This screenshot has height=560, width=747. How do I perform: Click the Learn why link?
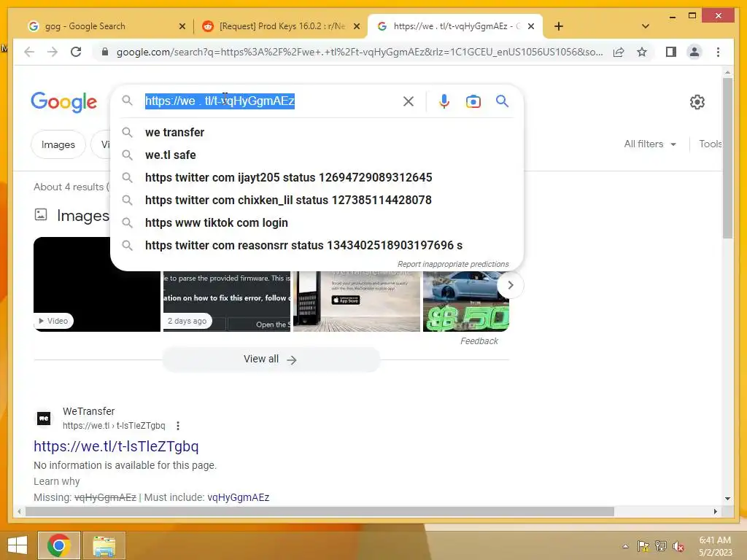tap(57, 481)
